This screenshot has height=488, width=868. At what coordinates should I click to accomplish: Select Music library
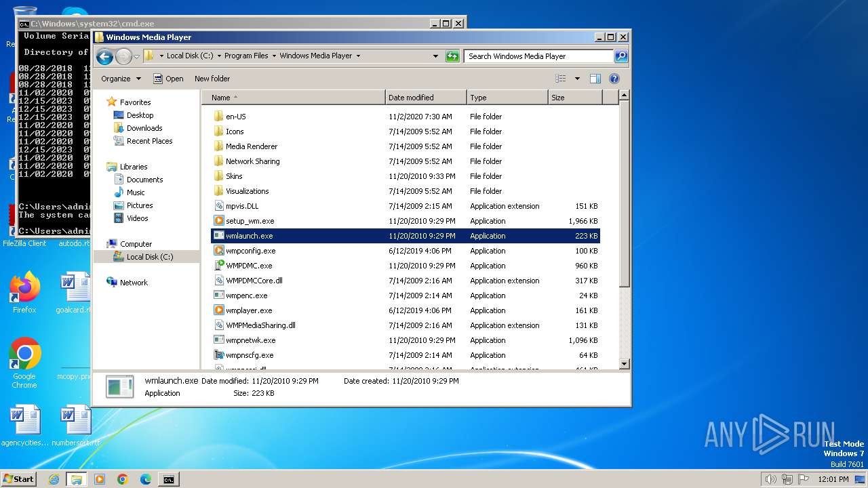click(x=136, y=192)
